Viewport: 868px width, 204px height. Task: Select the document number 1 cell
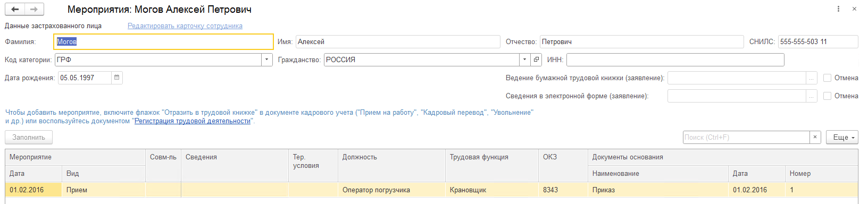coord(822,190)
